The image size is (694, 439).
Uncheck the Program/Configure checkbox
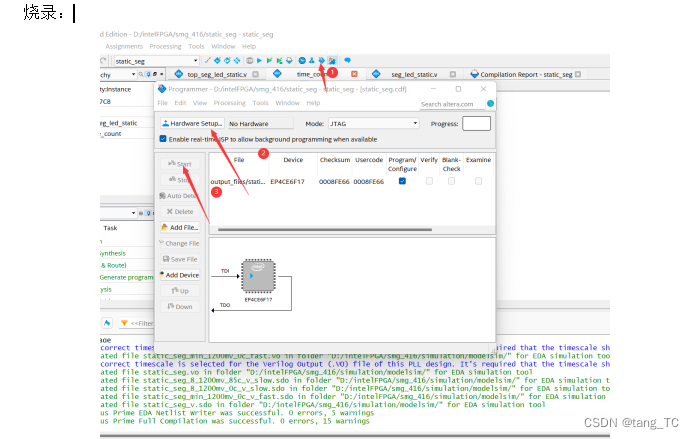click(x=402, y=181)
